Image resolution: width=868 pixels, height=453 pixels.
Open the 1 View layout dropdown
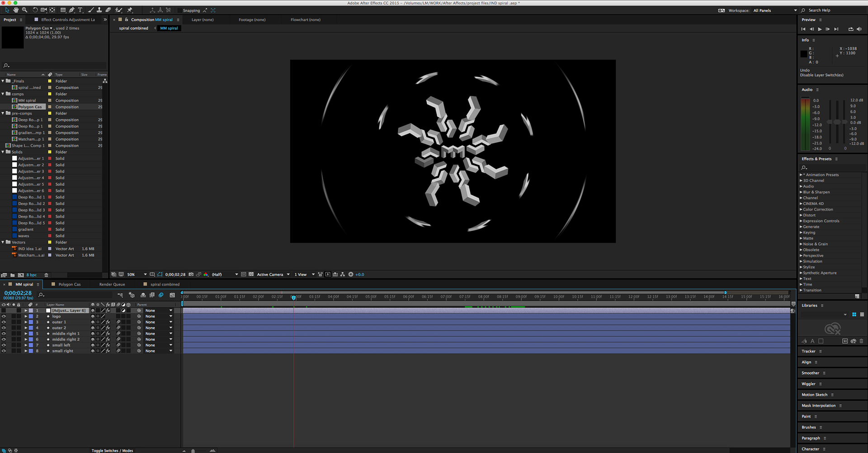(304, 274)
